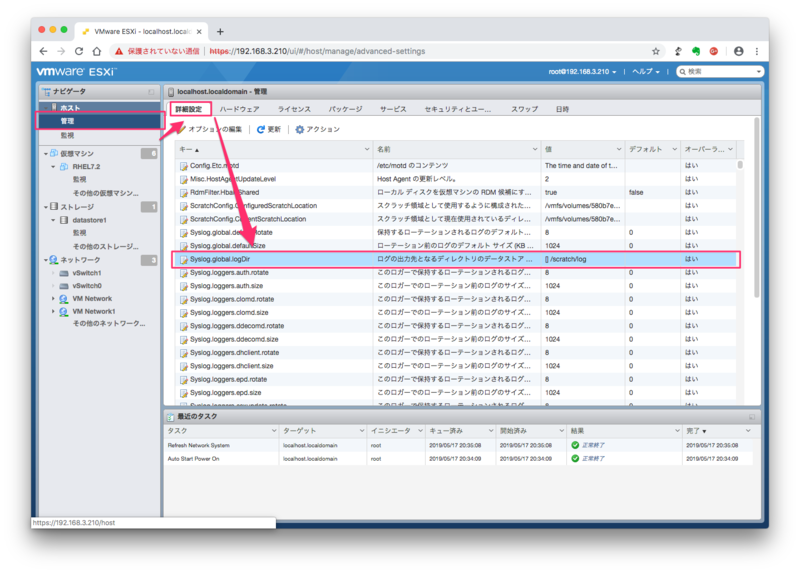Switch to the サービス tab

coord(393,109)
